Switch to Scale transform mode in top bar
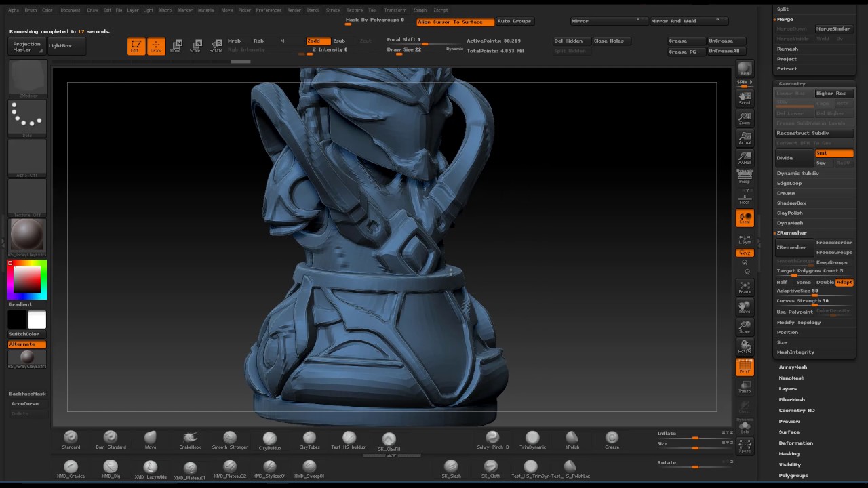 click(195, 46)
